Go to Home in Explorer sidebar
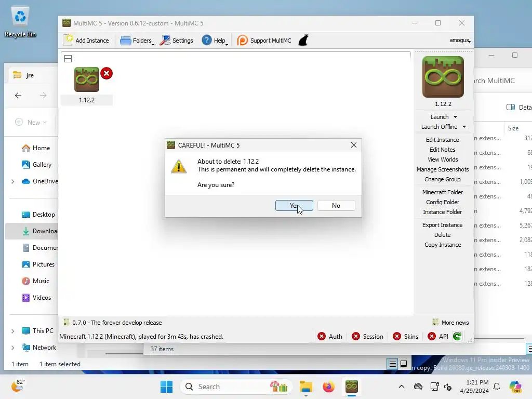The width and height of the screenshot is (532, 399). pos(36,148)
